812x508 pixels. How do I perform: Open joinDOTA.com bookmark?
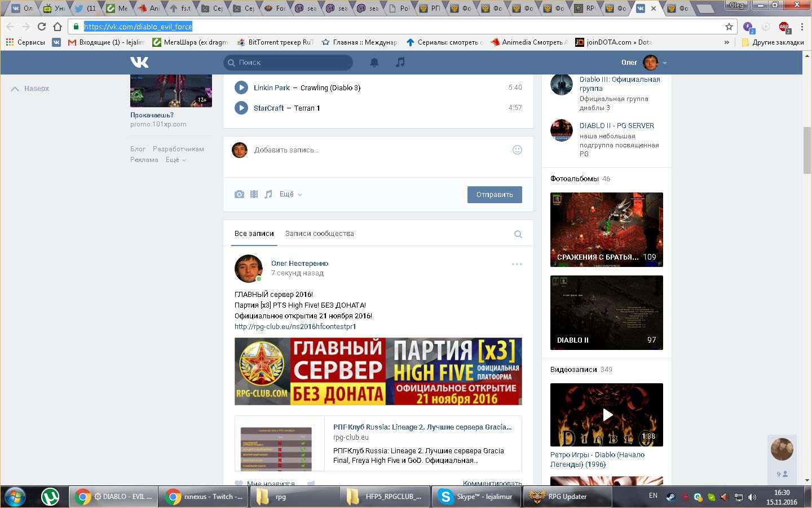614,42
